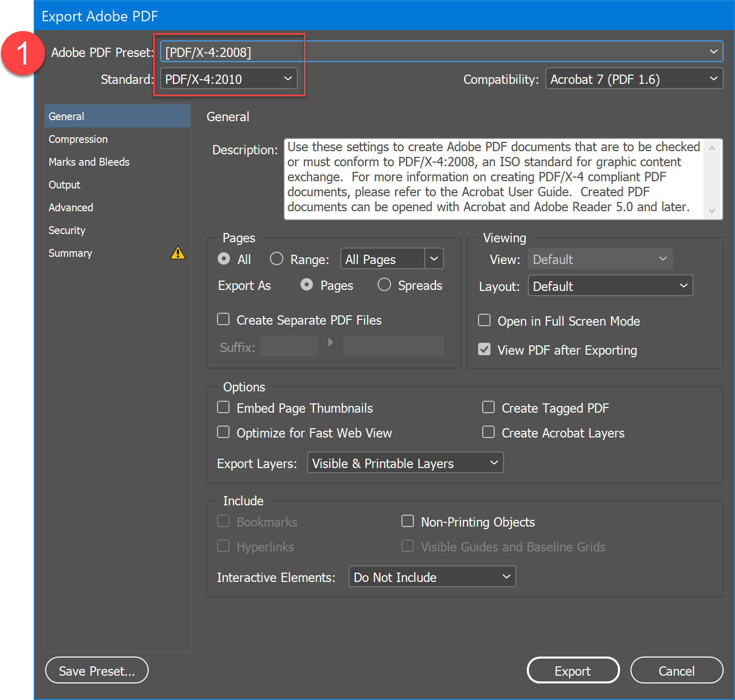Viewport: 735px width, 700px height.
Task: Click the scroll-down arrow on the Description box
Action: pyautogui.click(x=712, y=211)
